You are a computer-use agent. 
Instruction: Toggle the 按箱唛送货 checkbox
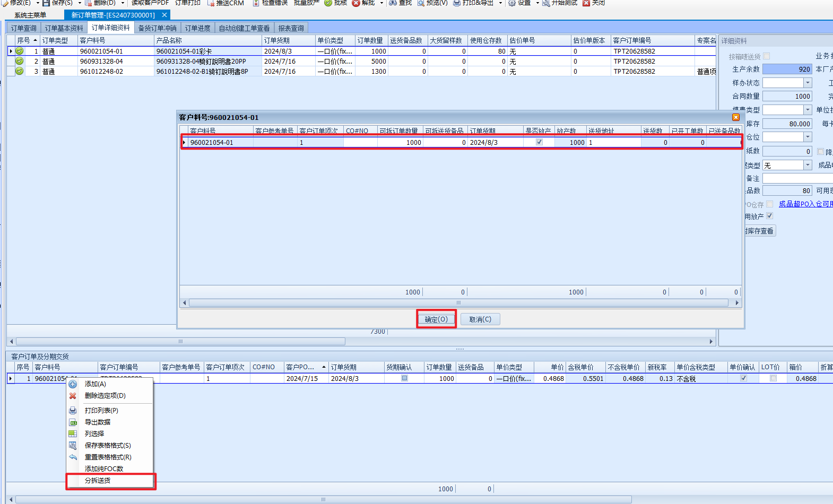click(x=767, y=56)
